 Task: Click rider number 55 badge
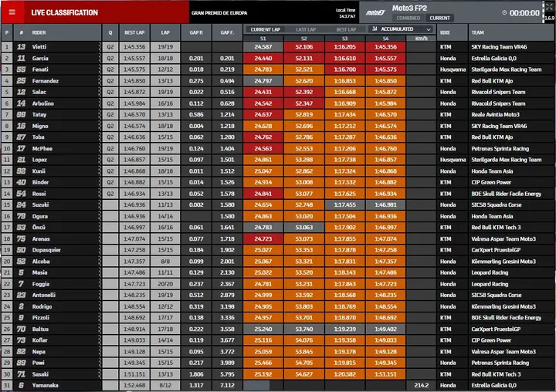coord(22,69)
